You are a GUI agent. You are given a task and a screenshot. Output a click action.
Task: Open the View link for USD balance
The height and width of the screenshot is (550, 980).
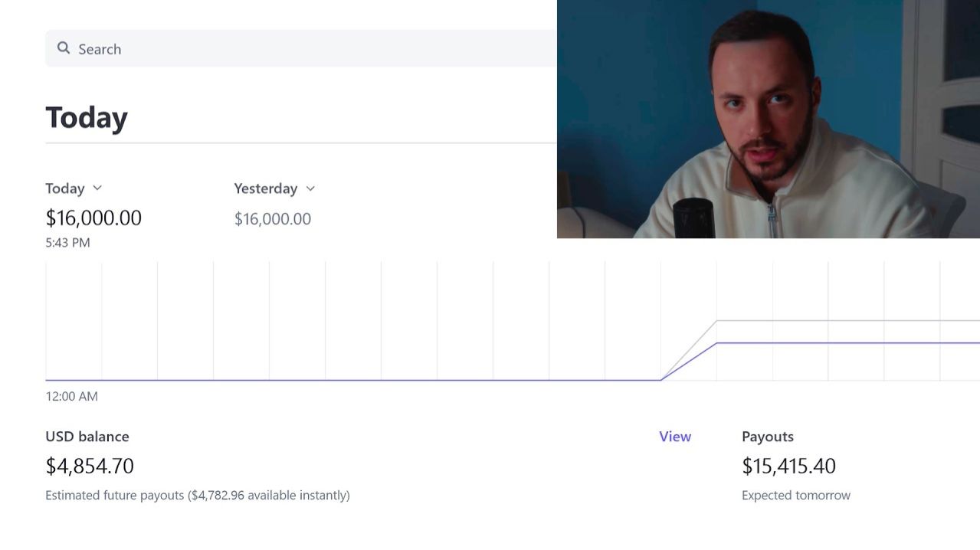click(x=674, y=437)
